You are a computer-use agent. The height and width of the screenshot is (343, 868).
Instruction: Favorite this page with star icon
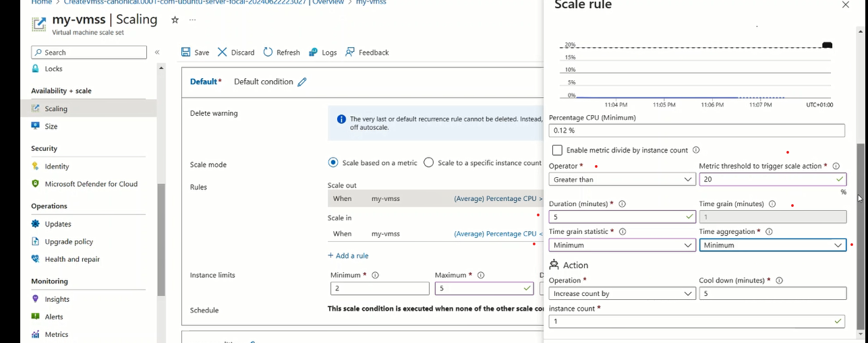pyautogui.click(x=175, y=20)
